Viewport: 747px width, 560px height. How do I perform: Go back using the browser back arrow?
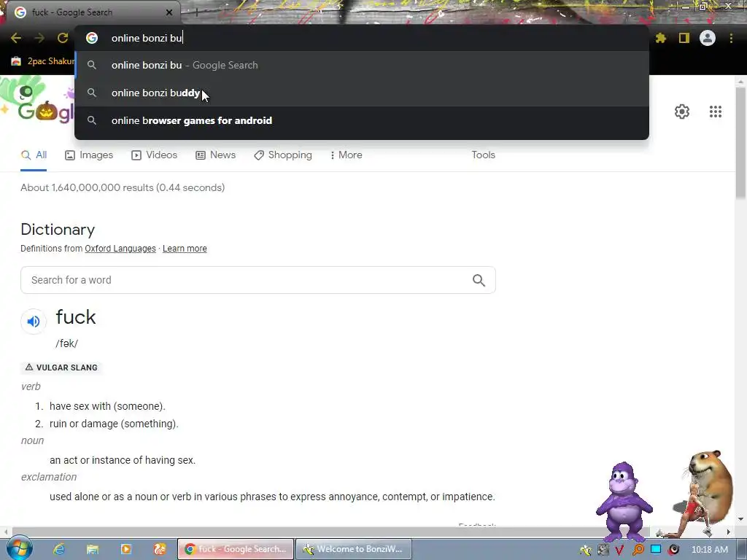(16, 38)
